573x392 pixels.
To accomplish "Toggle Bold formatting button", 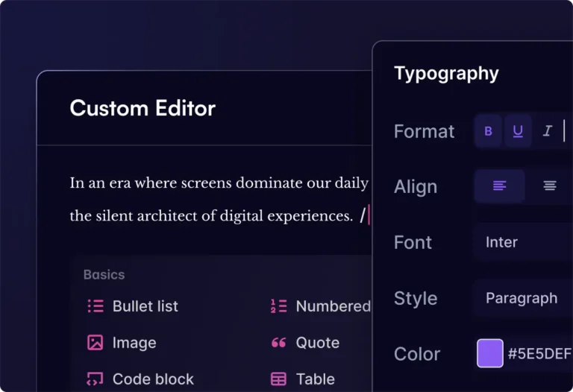I will [x=488, y=130].
